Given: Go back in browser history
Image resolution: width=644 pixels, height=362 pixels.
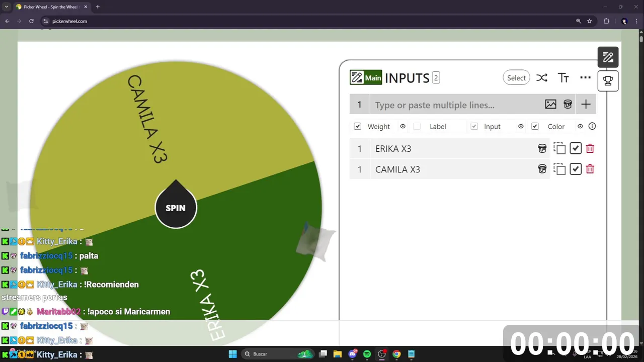Looking at the screenshot, I should pos(7,21).
